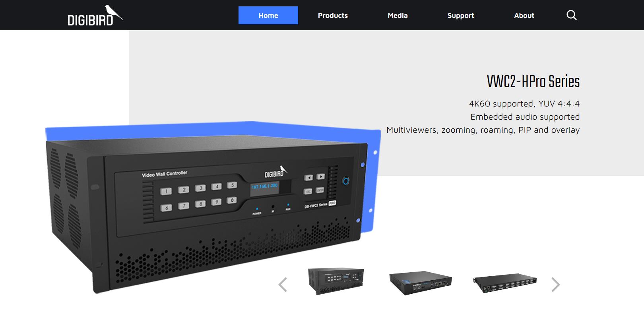Show previous carousel slide with left arrow
Screen dimensions: 644x322
(x=283, y=285)
